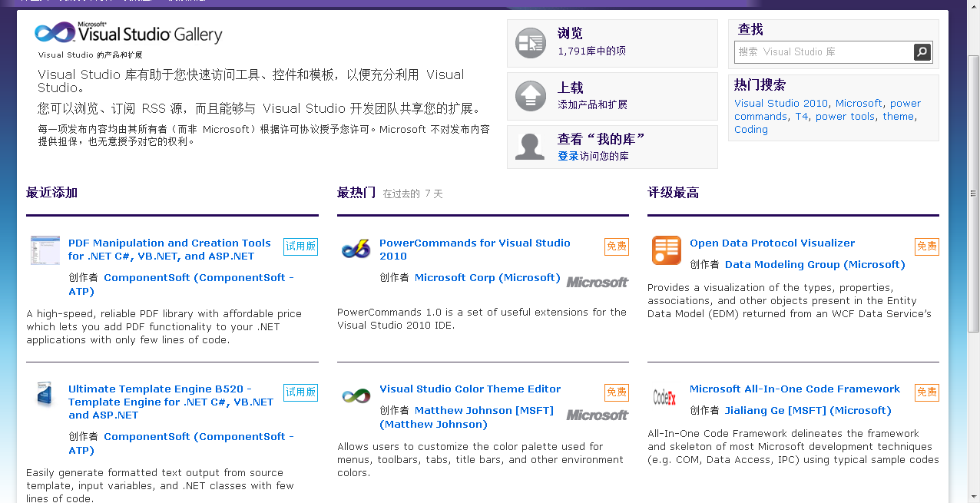980x503 pixels.
Task: Click ComponentSoft author link under PDF tools
Action: pyautogui.click(x=181, y=284)
